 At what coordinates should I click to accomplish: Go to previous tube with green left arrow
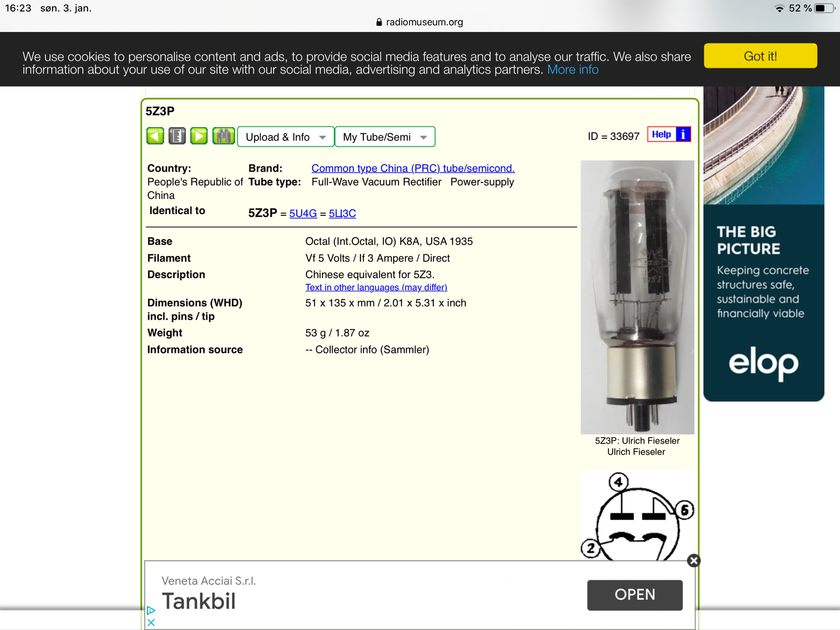coord(155,136)
